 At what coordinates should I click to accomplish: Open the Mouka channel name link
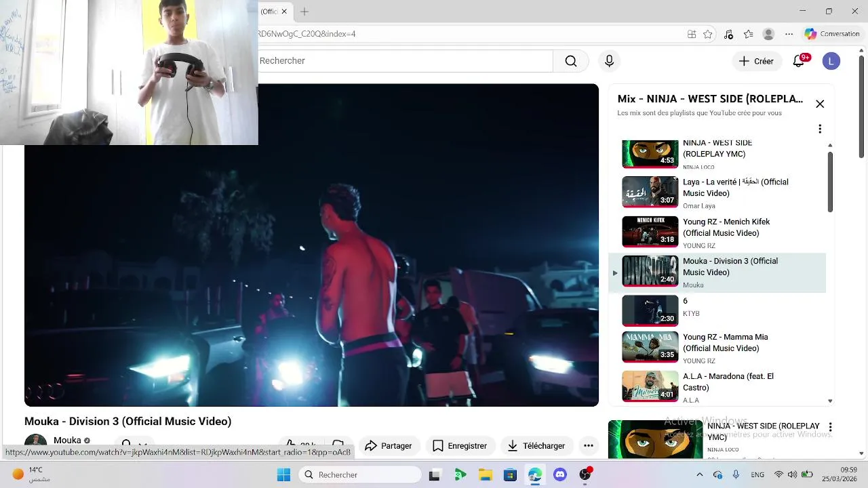67,440
